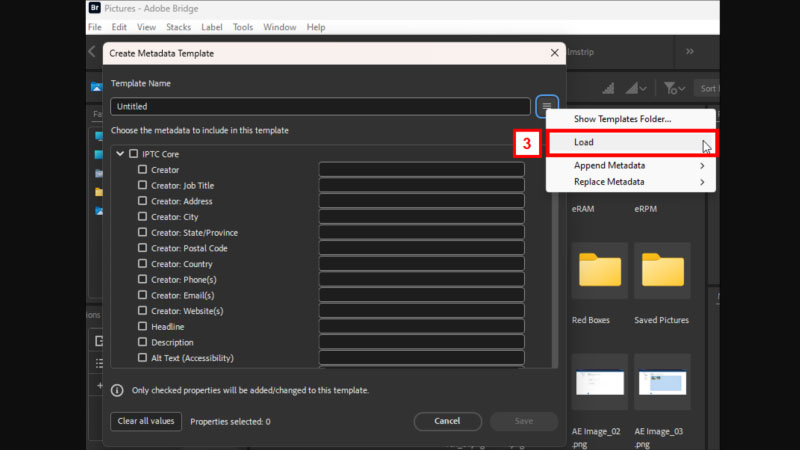This screenshot has width=800, height=450.
Task: Tick the Creator: Email(s) checkbox
Action: coord(143,296)
